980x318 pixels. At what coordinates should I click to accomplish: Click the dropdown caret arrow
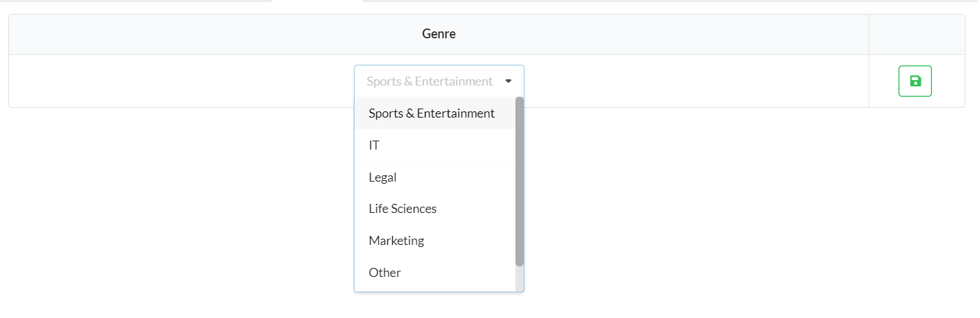pyautogui.click(x=508, y=81)
